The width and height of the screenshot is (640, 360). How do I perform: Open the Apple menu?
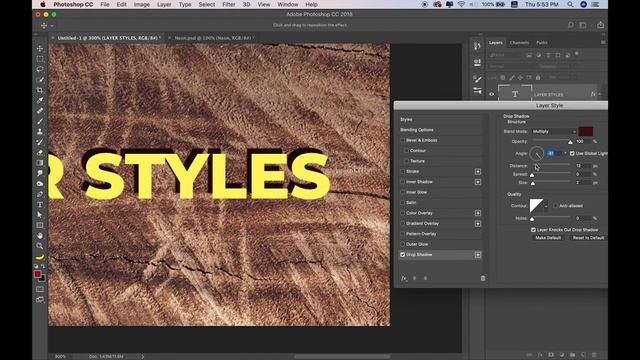[43, 4]
